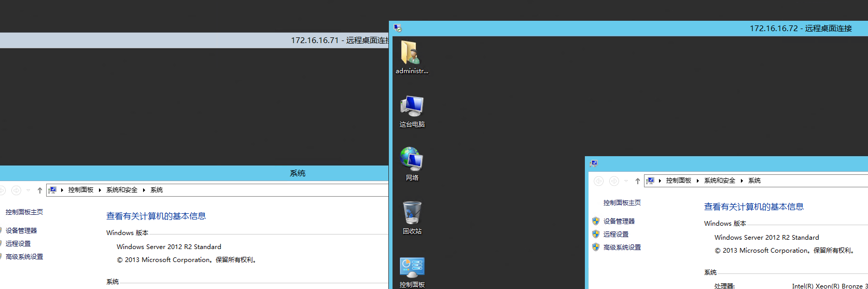Select 控制面板 breadcrumb in right window

tap(679, 181)
